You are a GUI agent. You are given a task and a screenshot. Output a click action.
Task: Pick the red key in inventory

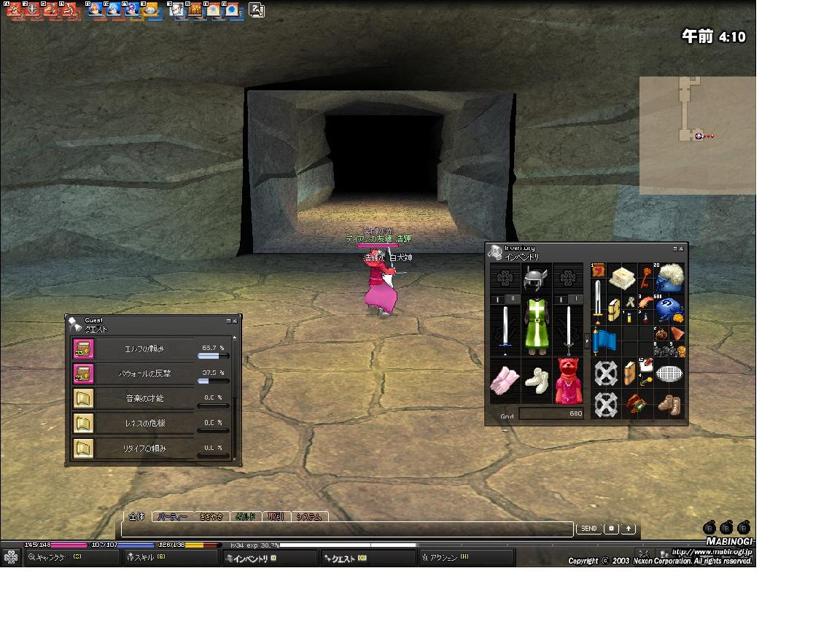click(x=645, y=278)
